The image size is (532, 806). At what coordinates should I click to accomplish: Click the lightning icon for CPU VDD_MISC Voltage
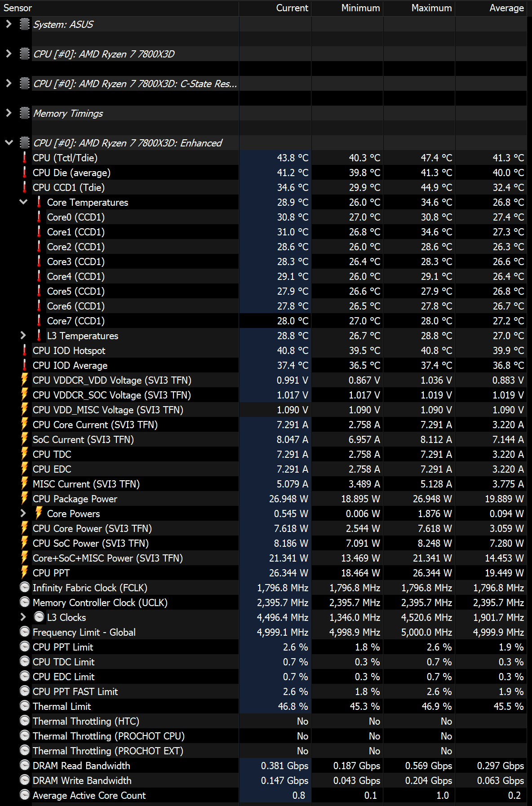[25, 410]
